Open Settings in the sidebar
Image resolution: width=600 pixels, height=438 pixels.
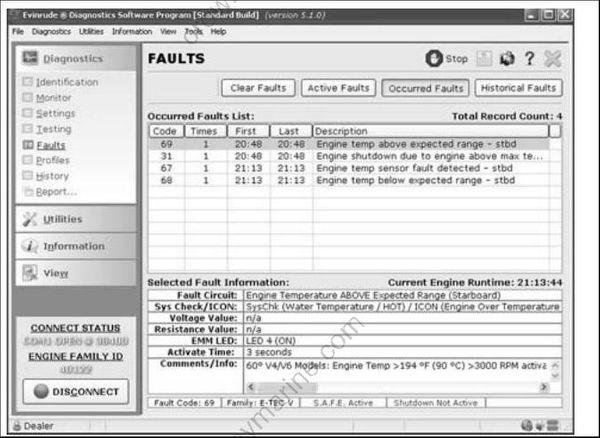click(55, 114)
